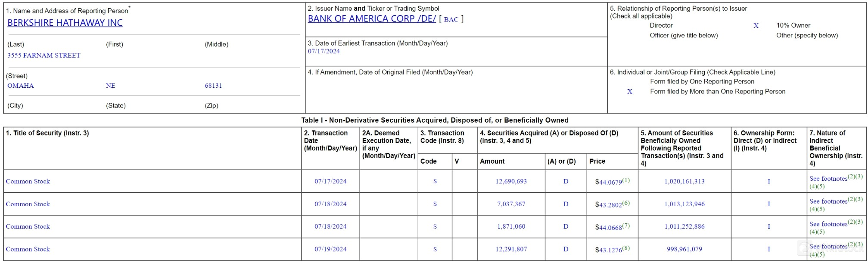The image size is (868, 263).
Task: Click the 998,961,079 beneficially owned value
Action: tap(684, 249)
